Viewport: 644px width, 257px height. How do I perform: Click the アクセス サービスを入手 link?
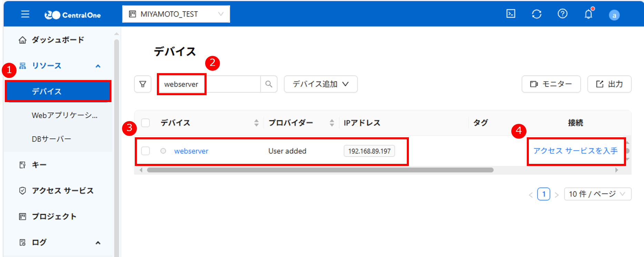[575, 151]
